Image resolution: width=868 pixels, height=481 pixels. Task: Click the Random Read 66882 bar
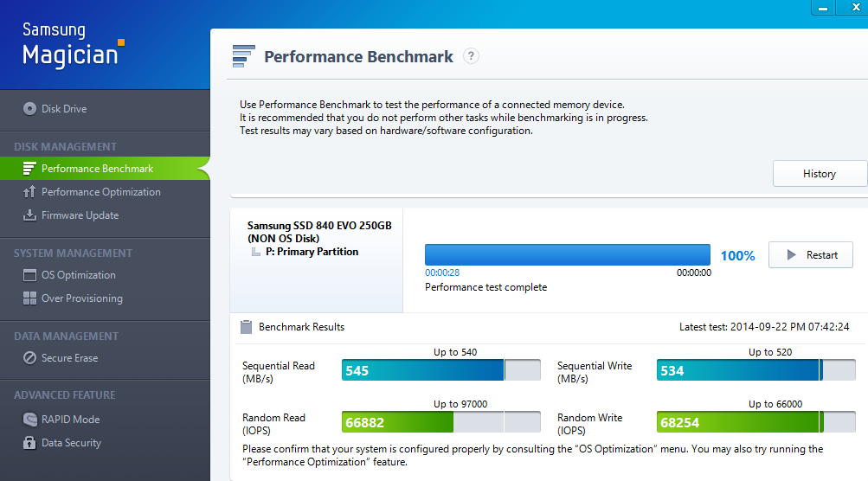(x=441, y=422)
